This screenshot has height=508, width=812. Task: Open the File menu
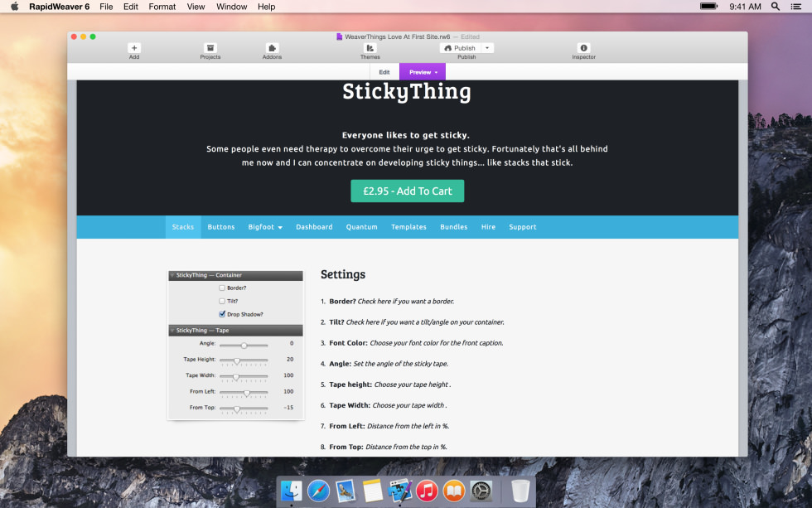point(106,7)
